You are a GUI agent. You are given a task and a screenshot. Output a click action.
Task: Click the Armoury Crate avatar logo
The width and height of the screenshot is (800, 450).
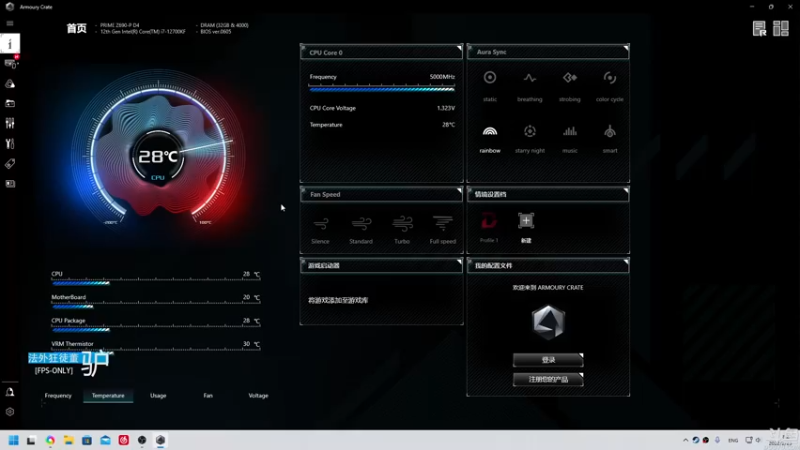pos(548,322)
